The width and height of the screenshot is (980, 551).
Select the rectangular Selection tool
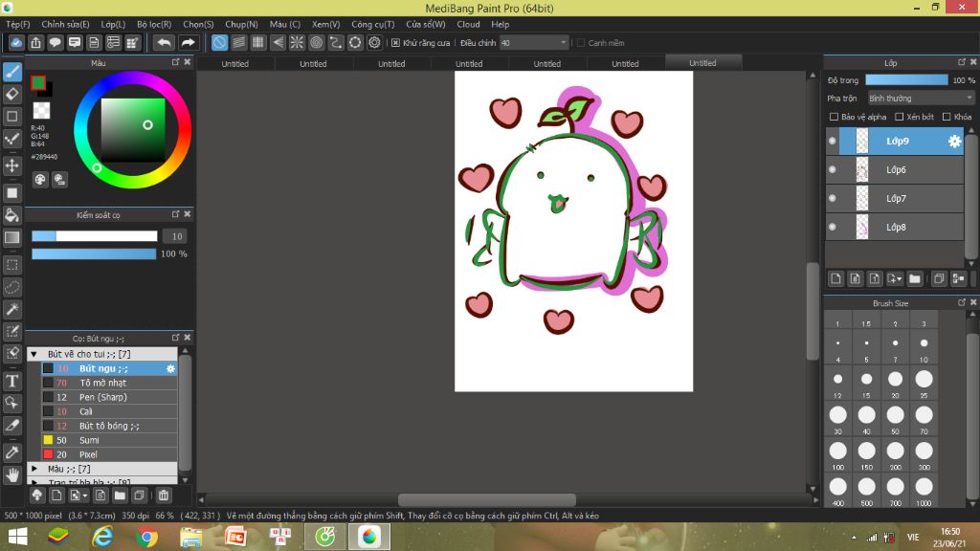12,265
